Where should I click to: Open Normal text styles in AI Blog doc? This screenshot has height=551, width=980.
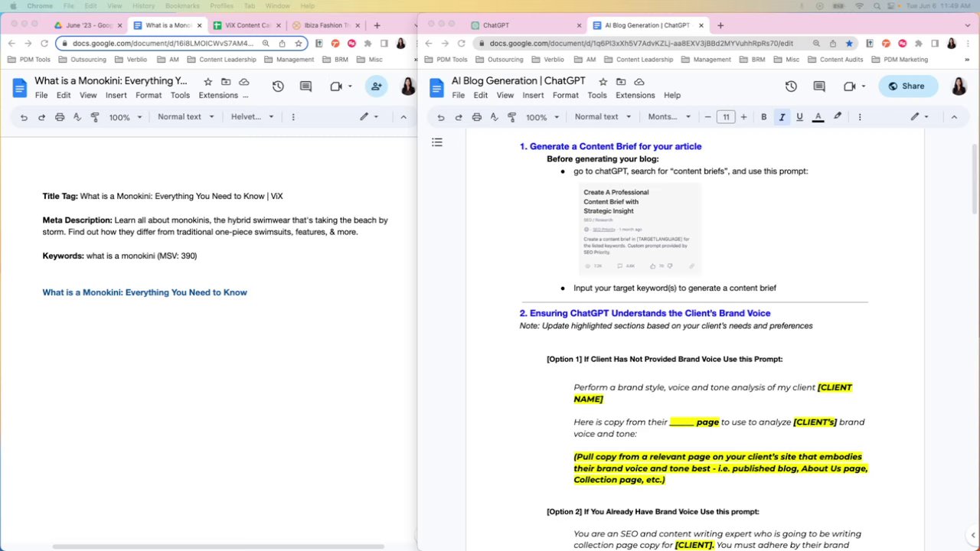click(603, 117)
